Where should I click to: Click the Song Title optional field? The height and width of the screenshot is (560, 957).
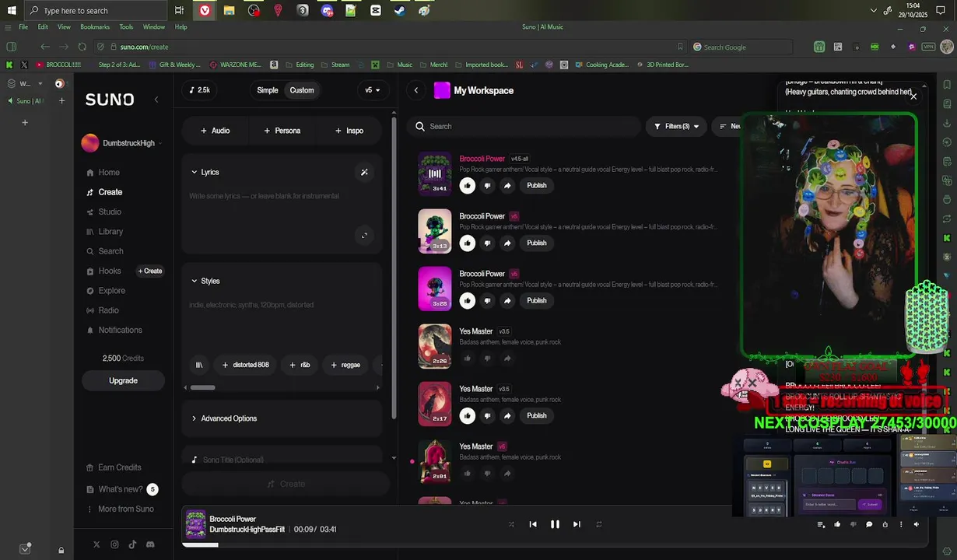tap(282, 460)
